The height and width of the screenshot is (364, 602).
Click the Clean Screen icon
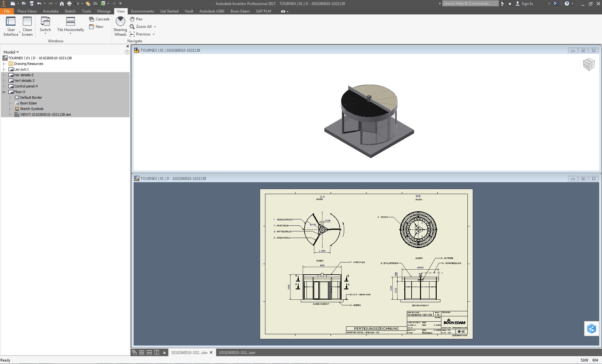(x=27, y=26)
